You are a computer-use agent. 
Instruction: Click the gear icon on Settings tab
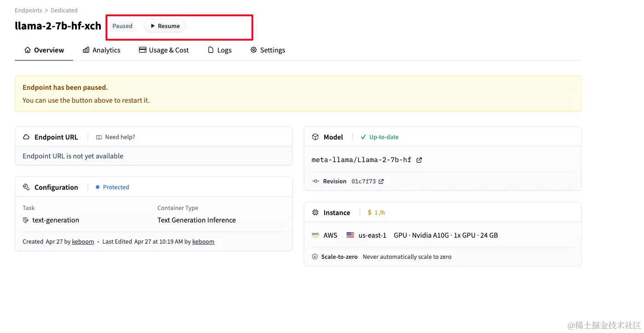tap(254, 50)
